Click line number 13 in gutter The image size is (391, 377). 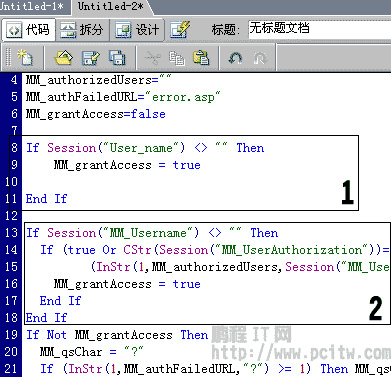point(11,232)
